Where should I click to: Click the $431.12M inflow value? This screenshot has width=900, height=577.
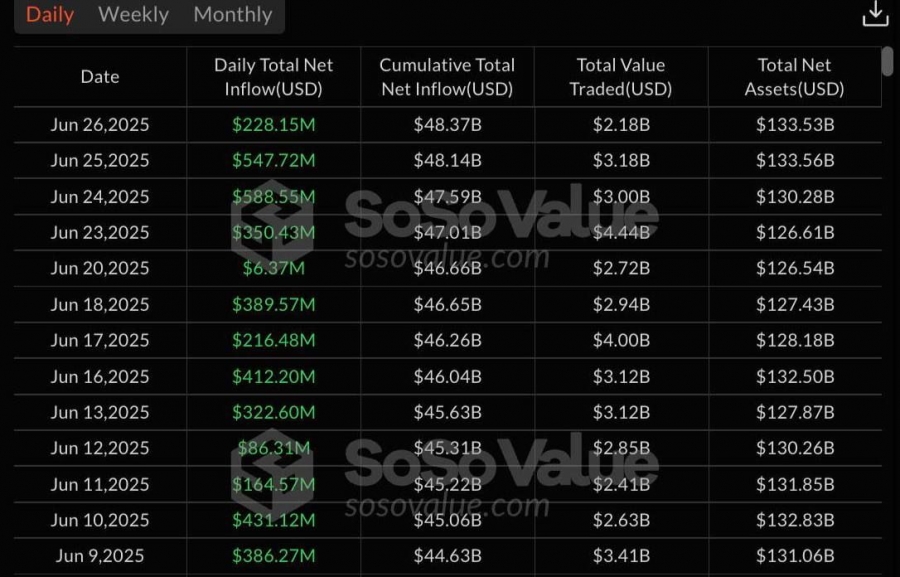(273, 520)
